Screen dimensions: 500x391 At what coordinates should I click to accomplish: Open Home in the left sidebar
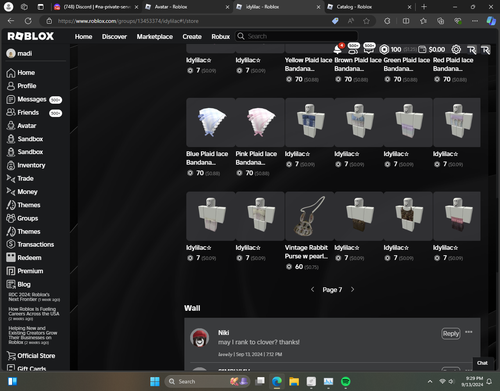21,73
